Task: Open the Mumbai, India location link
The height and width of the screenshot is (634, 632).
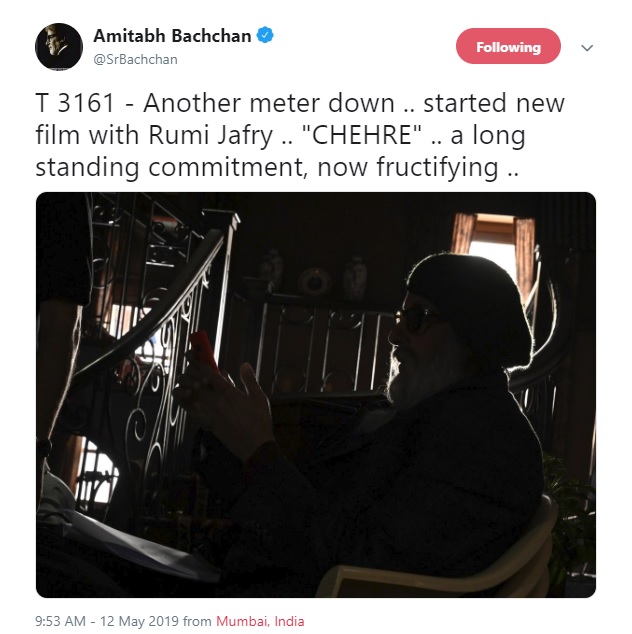Action: tap(260, 621)
